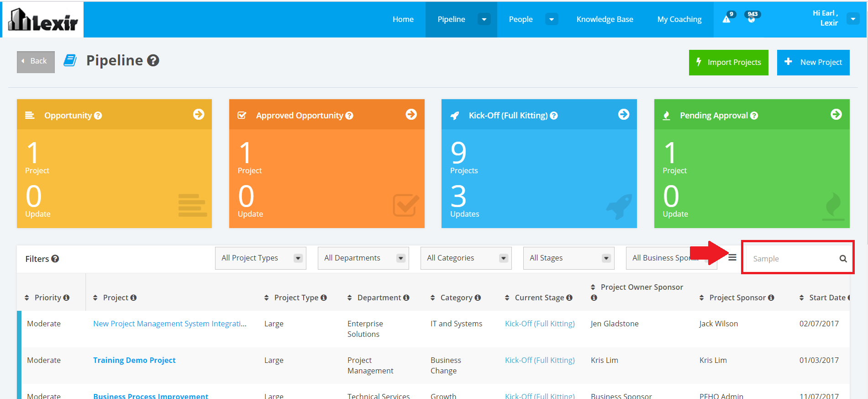
Task: Open the All Project Types dropdown
Action: point(261,258)
